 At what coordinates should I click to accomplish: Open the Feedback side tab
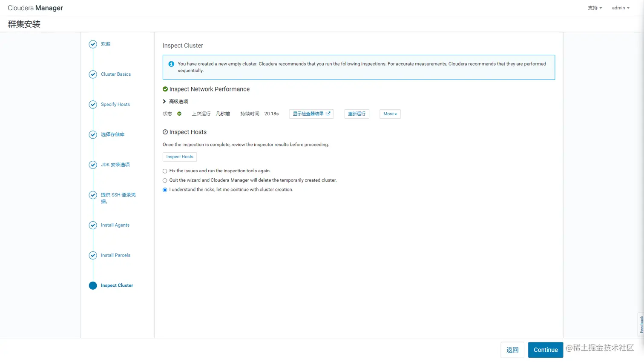[x=641, y=324]
